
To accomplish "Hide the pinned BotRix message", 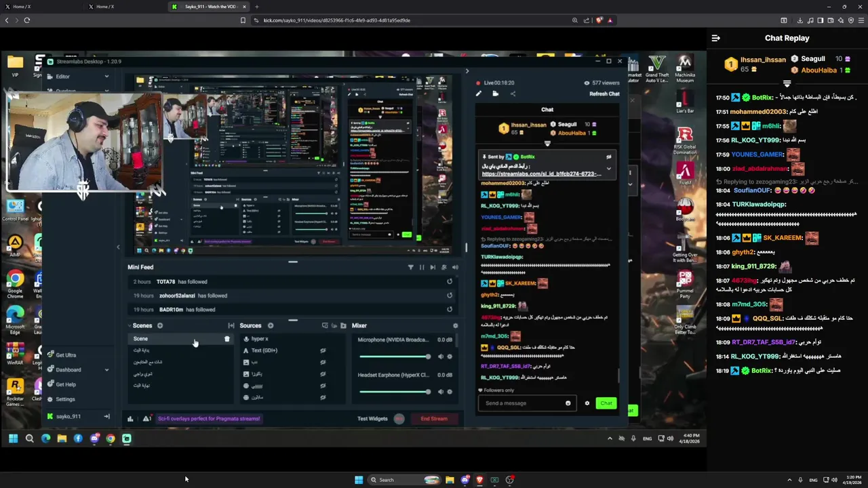I will click(x=608, y=157).
